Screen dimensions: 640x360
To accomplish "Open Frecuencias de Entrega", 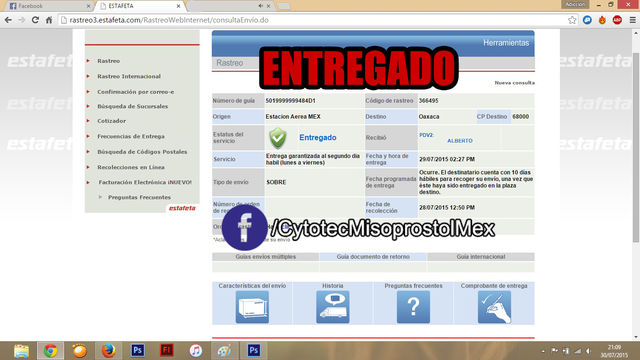I will coord(131,136).
